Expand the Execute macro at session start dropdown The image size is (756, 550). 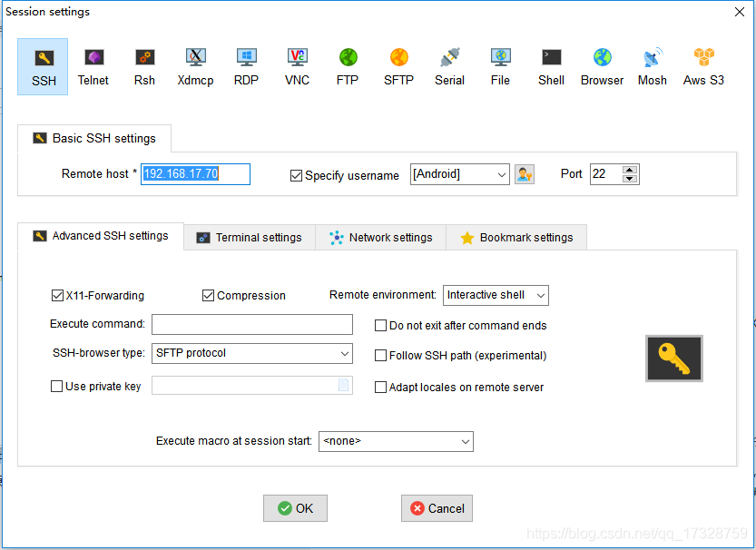point(466,441)
